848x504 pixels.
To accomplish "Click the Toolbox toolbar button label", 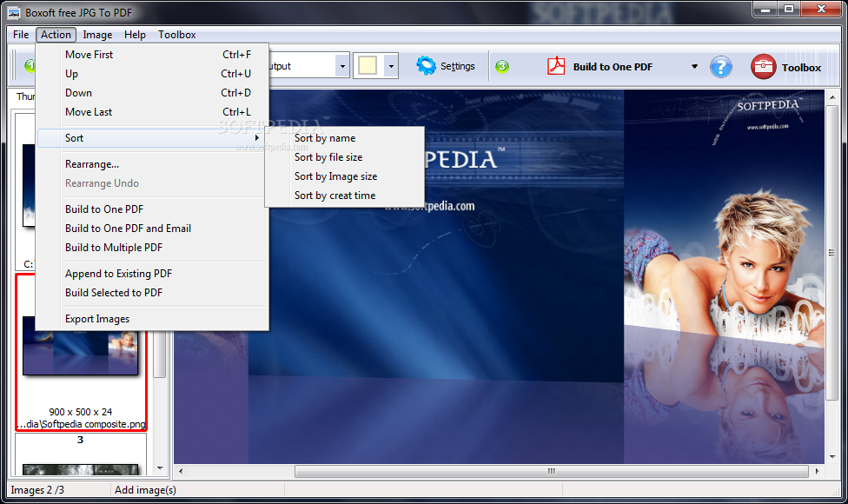I will pos(801,68).
